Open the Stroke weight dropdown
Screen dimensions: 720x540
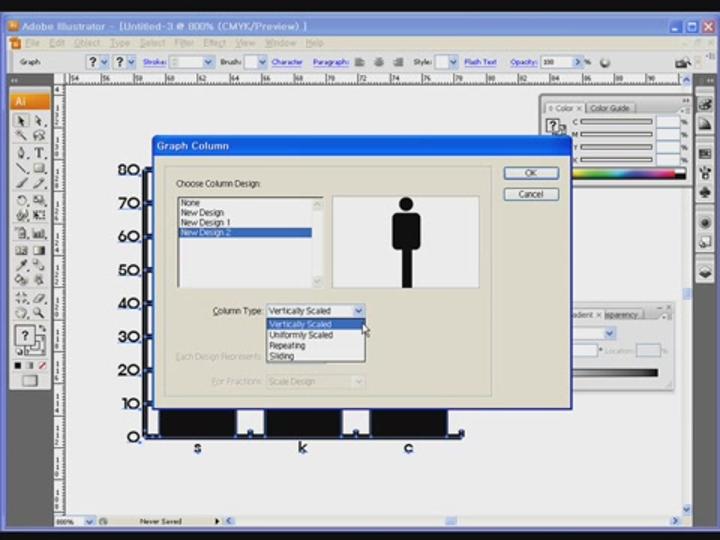pos(208,62)
